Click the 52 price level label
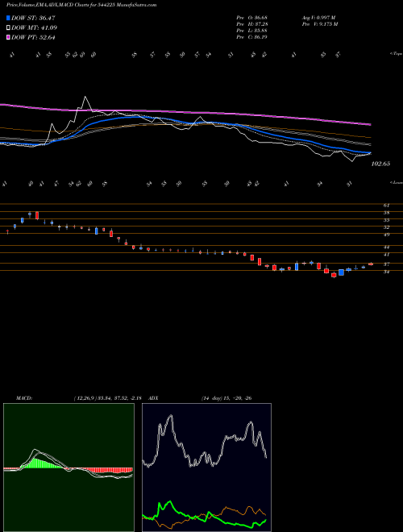 tap(386, 227)
